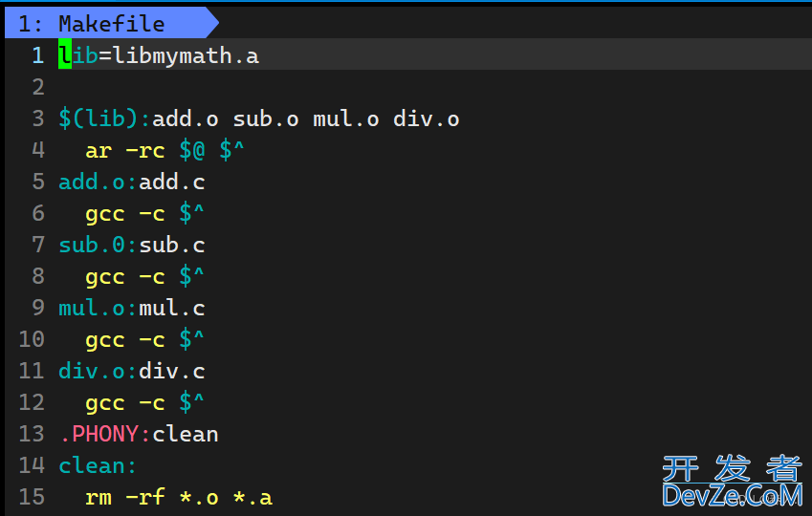The height and width of the screenshot is (516, 812).
Task: Click line number 10 in the gutter
Action: [32, 339]
